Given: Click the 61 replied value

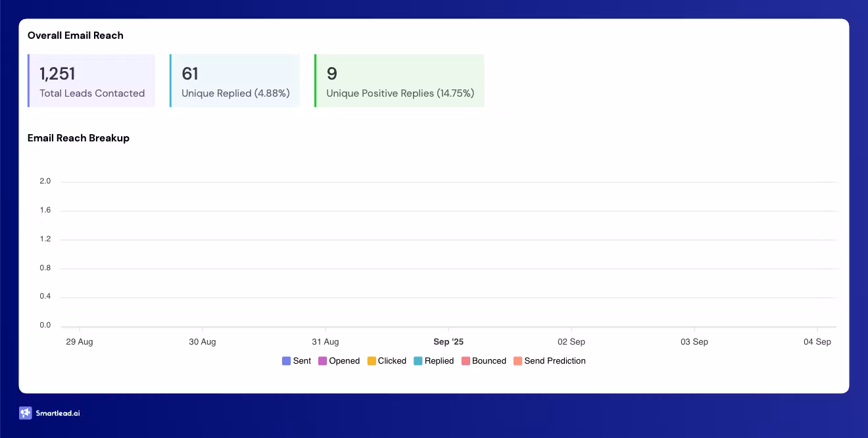Looking at the screenshot, I should pyautogui.click(x=190, y=74).
